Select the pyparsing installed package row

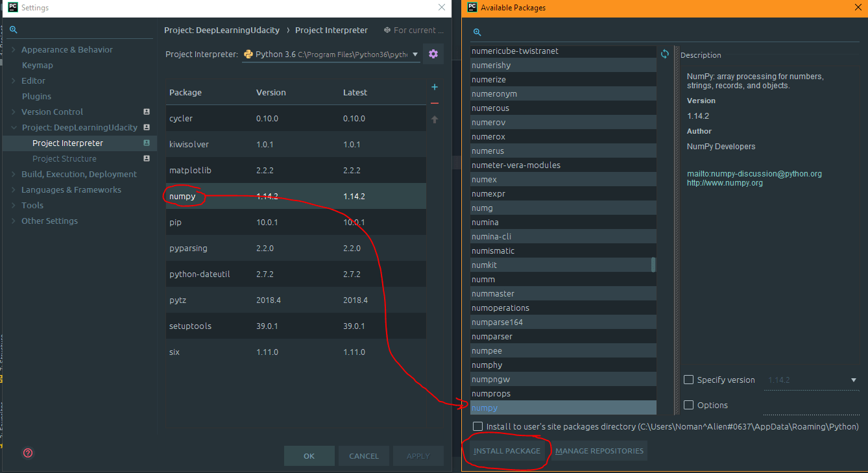pos(296,248)
